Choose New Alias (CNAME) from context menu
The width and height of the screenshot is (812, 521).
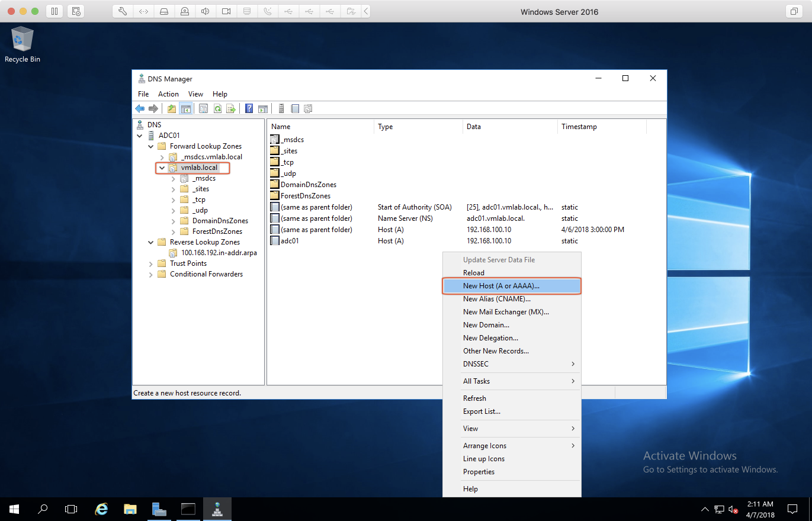(x=496, y=299)
